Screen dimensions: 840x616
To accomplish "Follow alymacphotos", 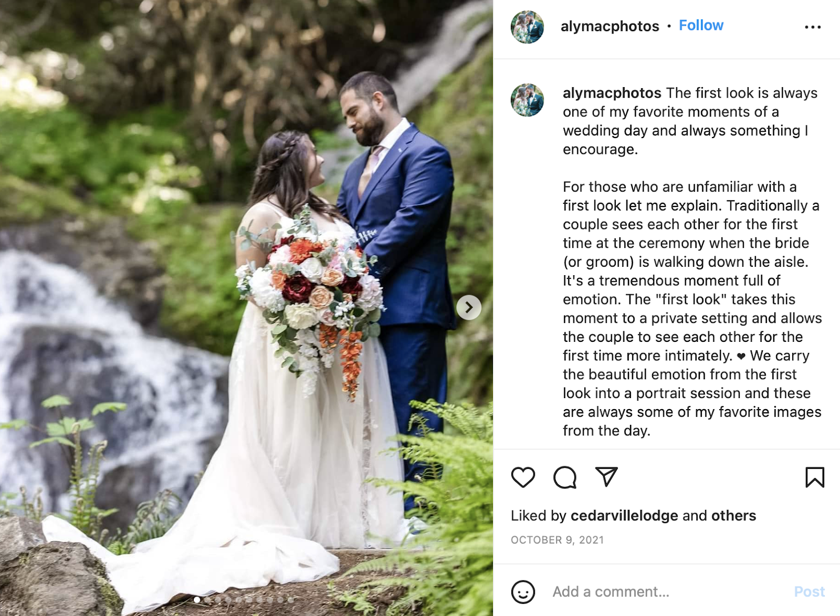I will (701, 25).
